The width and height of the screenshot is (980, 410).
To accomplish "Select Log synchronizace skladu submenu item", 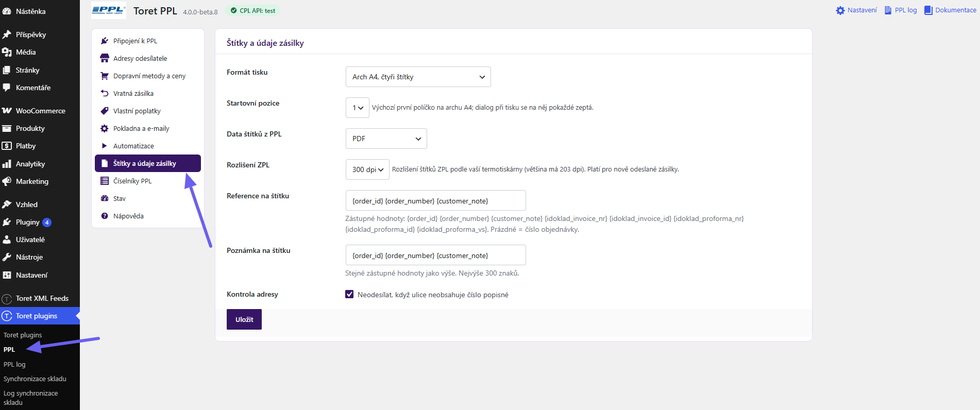I will click(31, 398).
